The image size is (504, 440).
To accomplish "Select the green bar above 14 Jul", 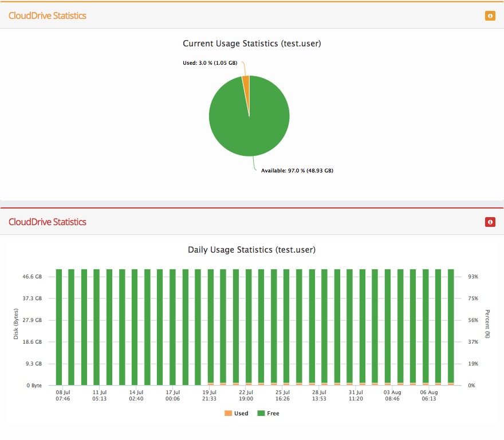I will click(x=135, y=327).
